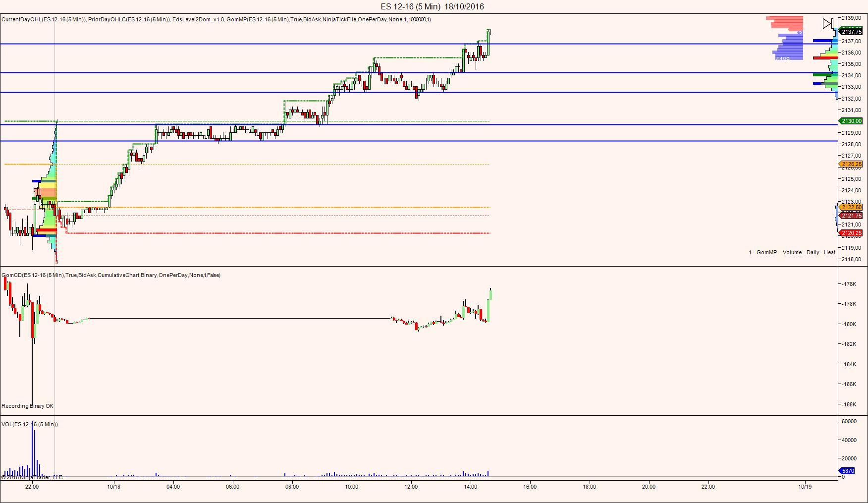Select the 06:00 time axis label
This screenshot has width=868, height=503.
click(x=233, y=487)
